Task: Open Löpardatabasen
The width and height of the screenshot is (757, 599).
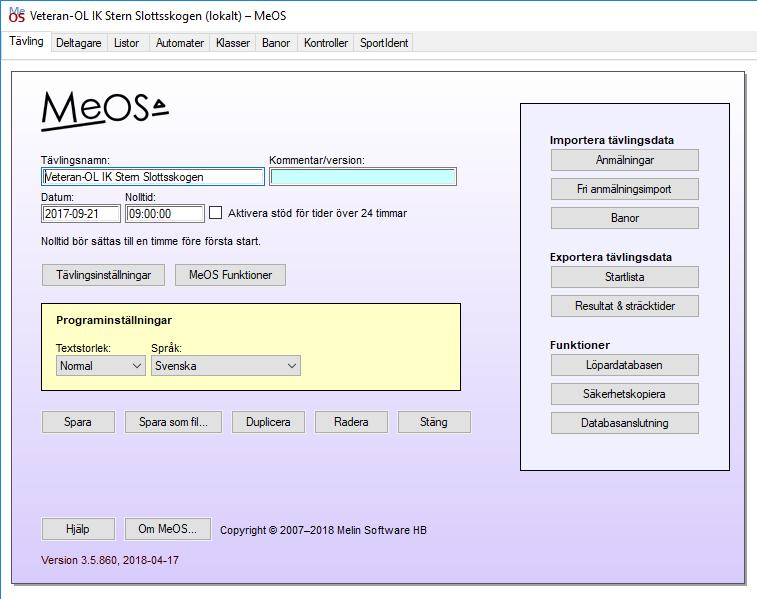Action: pos(625,365)
